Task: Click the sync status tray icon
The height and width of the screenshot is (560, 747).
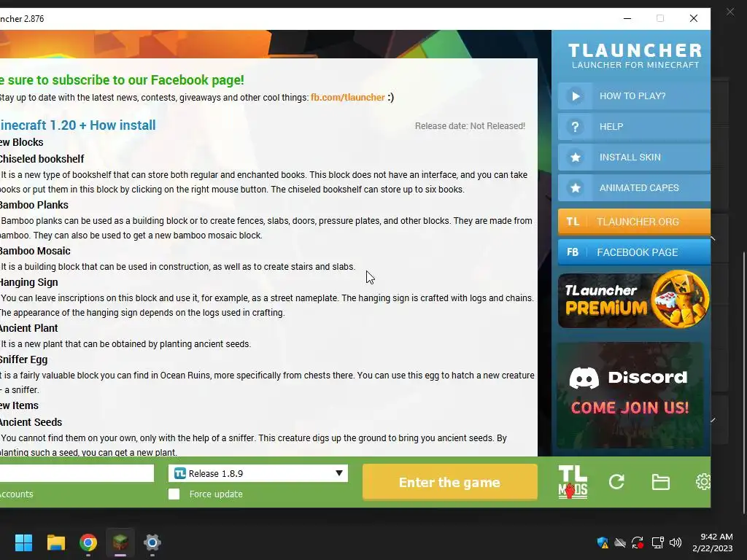Action: coord(638,542)
